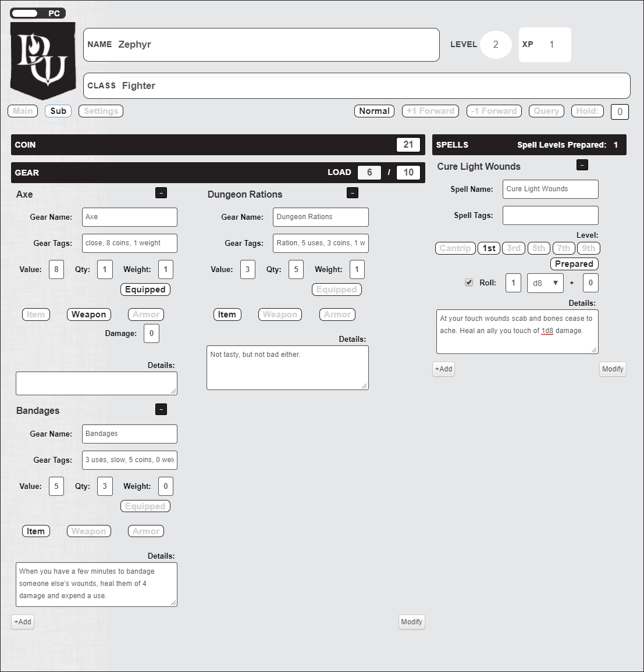Select 3rd spell level

(514, 248)
